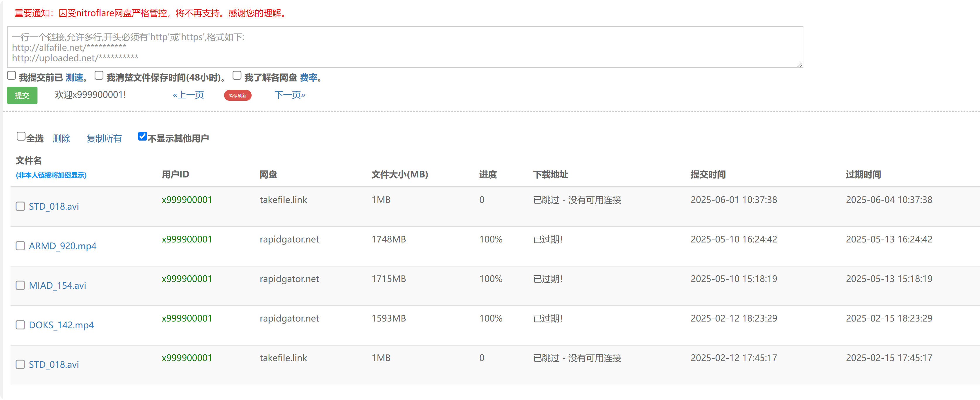The height and width of the screenshot is (400, 980).
Task: Open STD_018.avi link expiring 2025-06-04
Action: pos(54,206)
